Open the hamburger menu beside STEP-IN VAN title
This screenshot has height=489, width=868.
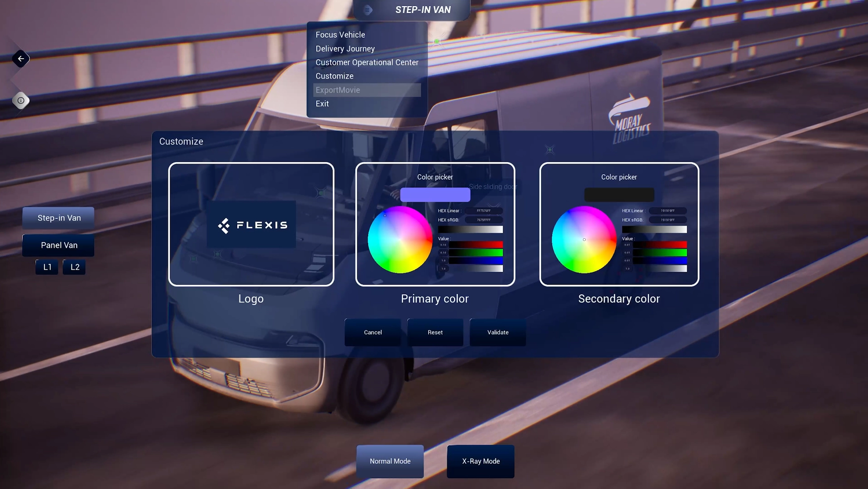368,10
